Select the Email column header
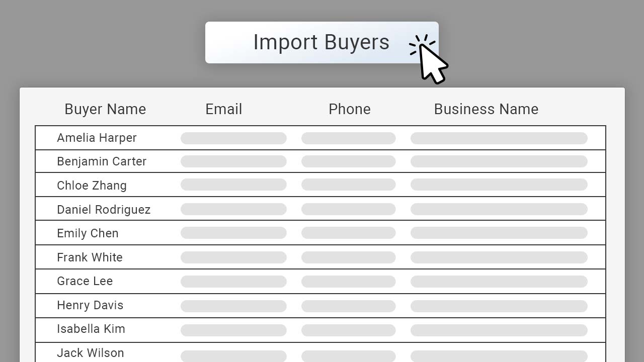This screenshot has height=362, width=644. pyautogui.click(x=223, y=109)
